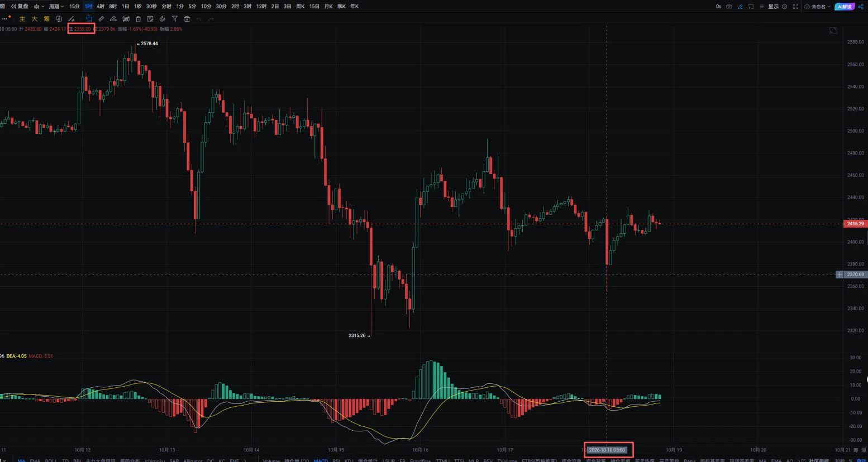Viewport: 868px width, 462px height.
Task: Expand the 周期 period dropdown
Action: (x=56, y=6)
